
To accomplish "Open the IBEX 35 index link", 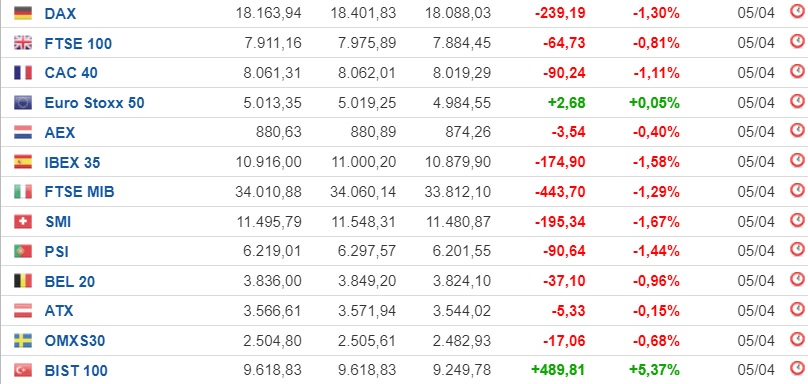I will coord(72,163).
